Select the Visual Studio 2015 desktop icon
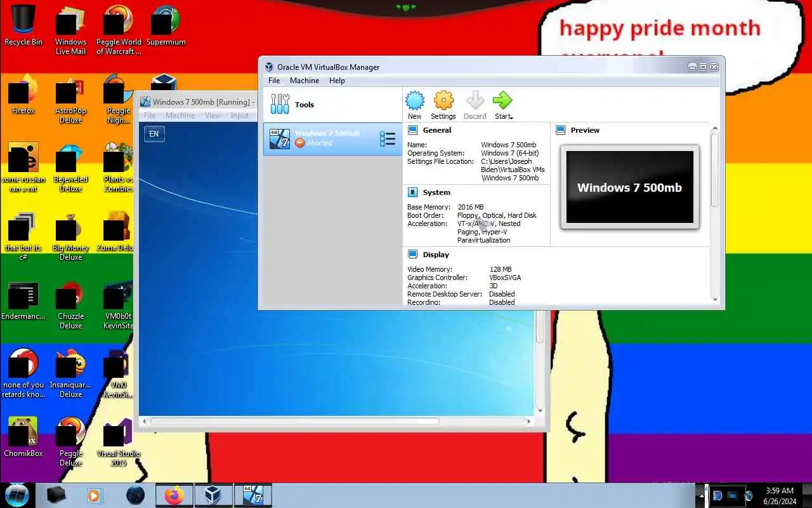Screen dimensions: 812x508 [x=119, y=441]
